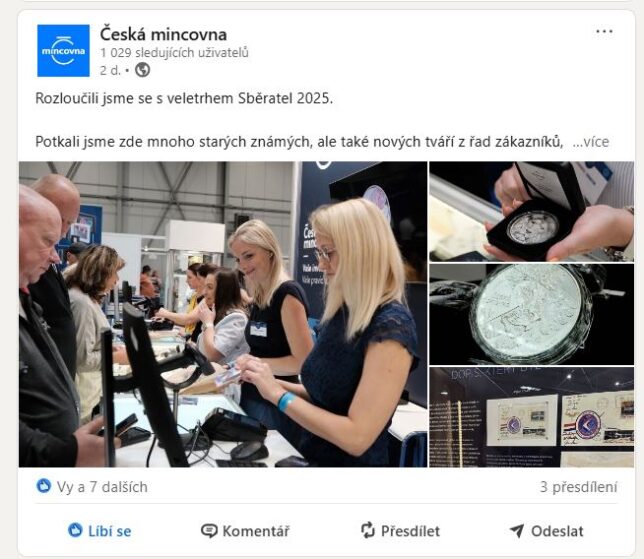Viewport: 644px width, 559px height.
Task: Click the globe visibility icon
Action: pyautogui.click(x=143, y=70)
